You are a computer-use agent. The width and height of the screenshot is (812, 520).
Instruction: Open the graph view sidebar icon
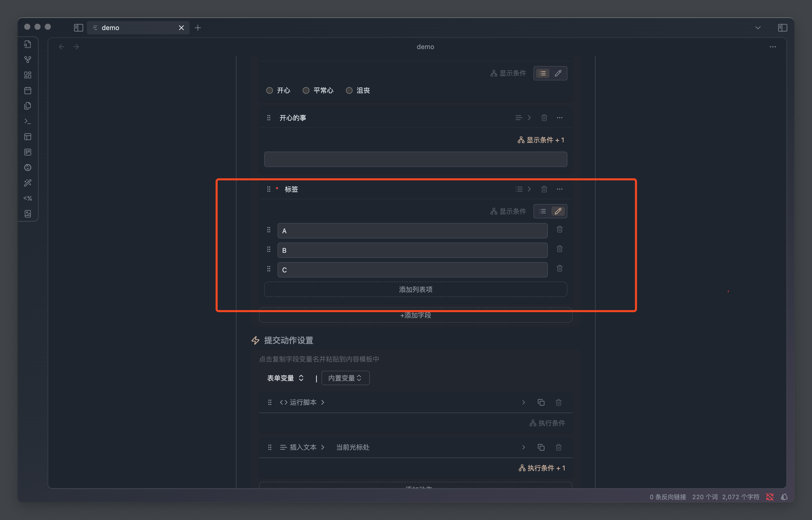pos(28,59)
